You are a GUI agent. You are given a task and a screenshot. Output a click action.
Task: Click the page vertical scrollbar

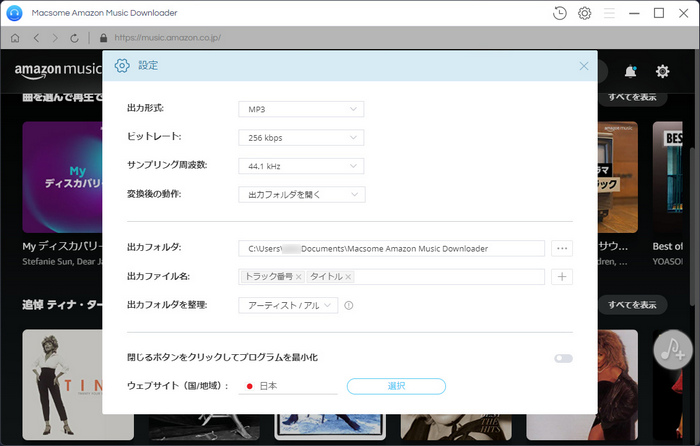pos(692,227)
